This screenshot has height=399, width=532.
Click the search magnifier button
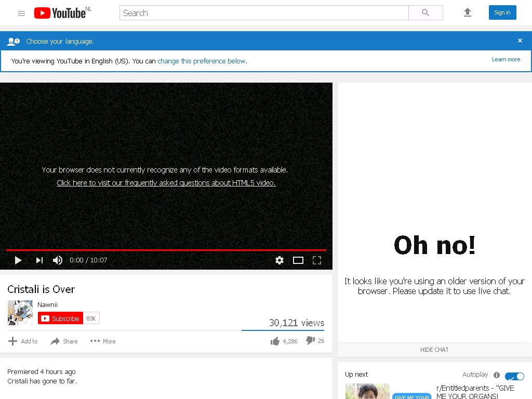tap(425, 13)
